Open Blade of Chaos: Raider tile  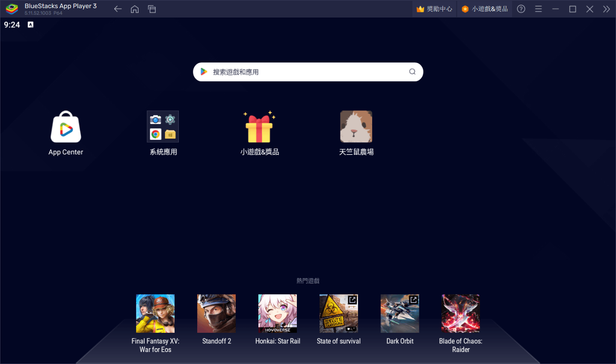[x=461, y=314]
